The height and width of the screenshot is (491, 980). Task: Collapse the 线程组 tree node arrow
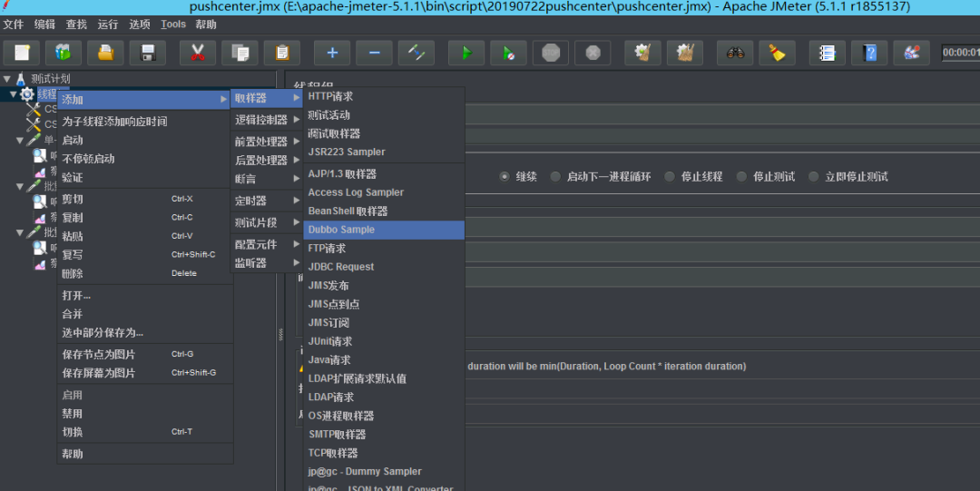click(13, 94)
